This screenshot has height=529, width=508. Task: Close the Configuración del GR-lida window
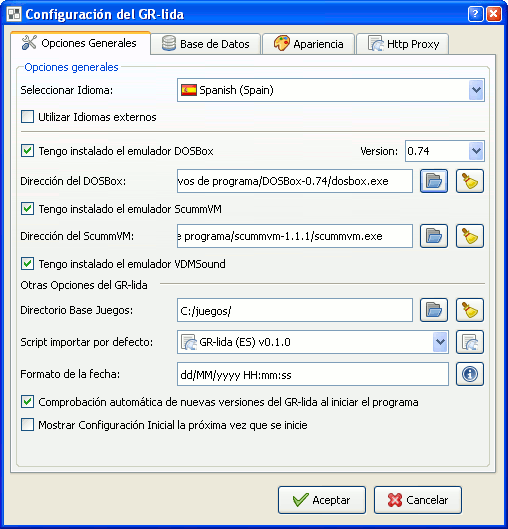(493, 14)
